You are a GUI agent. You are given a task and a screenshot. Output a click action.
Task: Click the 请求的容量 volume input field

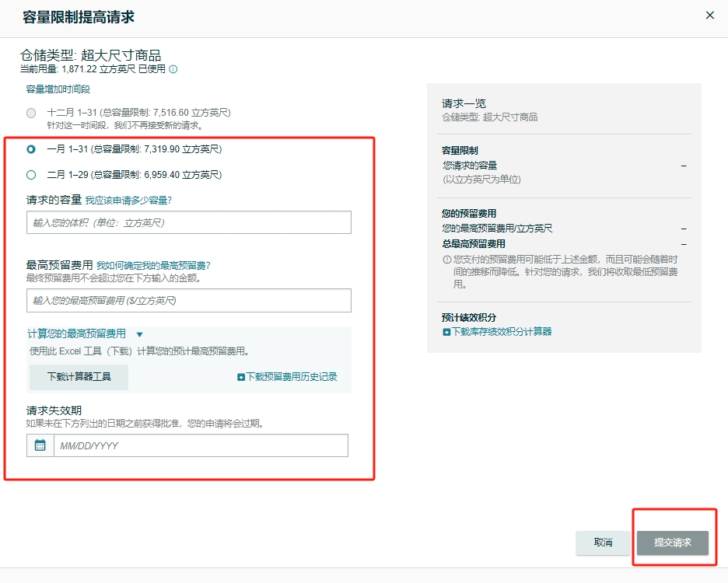(187, 222)
